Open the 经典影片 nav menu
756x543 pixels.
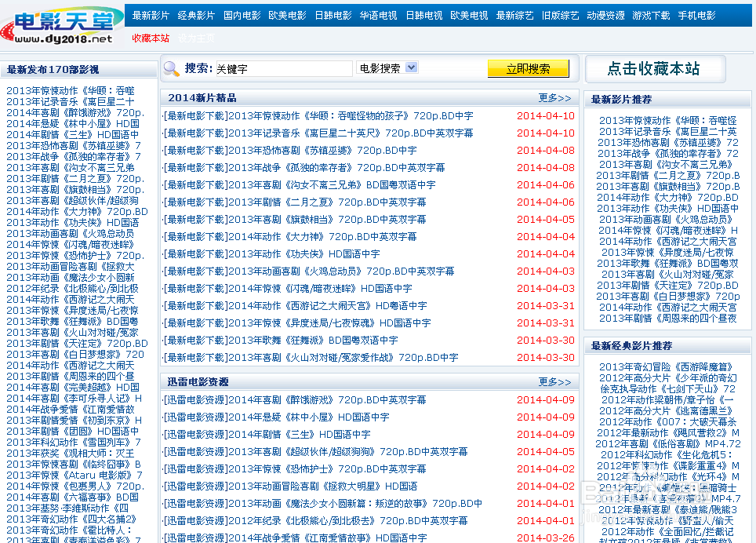196,16
